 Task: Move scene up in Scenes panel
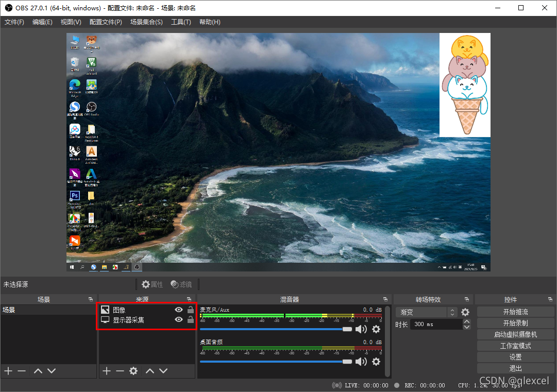[38, 371]
